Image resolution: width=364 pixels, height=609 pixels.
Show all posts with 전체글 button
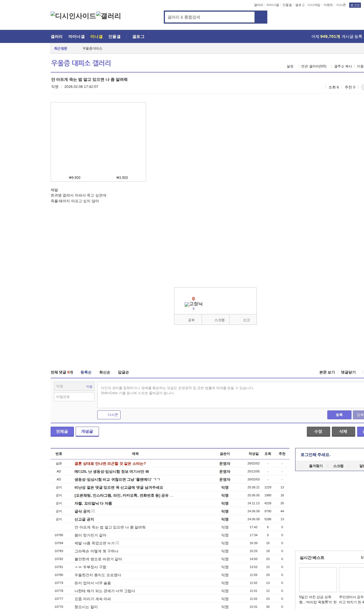pos(62,432)
